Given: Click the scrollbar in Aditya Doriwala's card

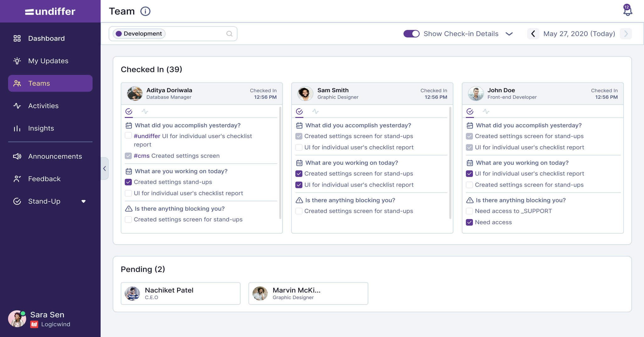Looking at the screenshot, I should coord(280,163).
